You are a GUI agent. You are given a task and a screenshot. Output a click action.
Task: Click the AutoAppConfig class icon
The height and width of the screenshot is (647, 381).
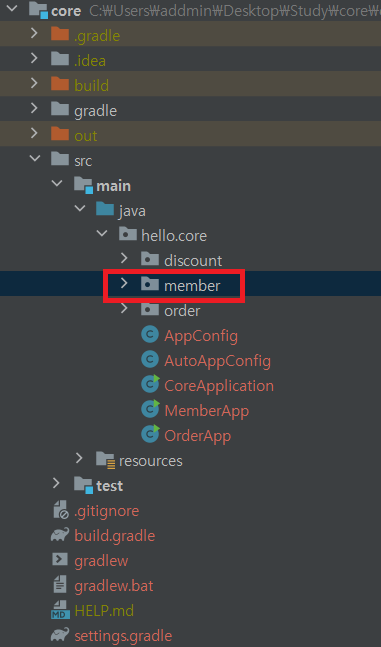point(150,359)
